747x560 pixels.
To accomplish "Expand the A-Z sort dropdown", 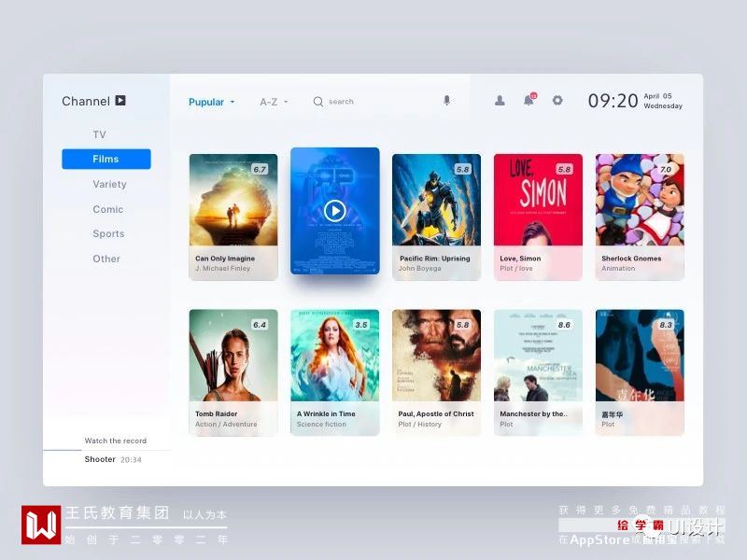I will (x=274, y=102).
